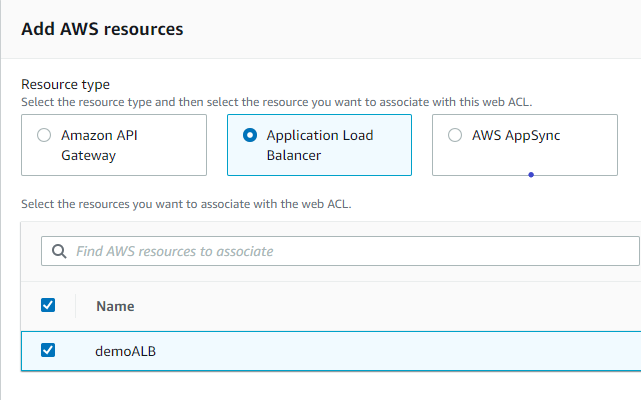The height and width of the screenshot is (400, 641).
Task: Click the Find AWS resources search field
Action: tap(340, 251)
